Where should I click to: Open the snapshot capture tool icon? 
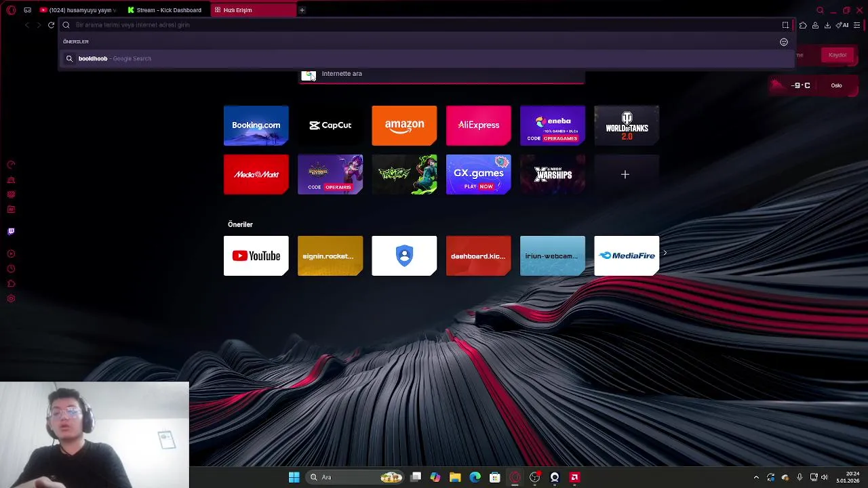click(x=785, y=25)
